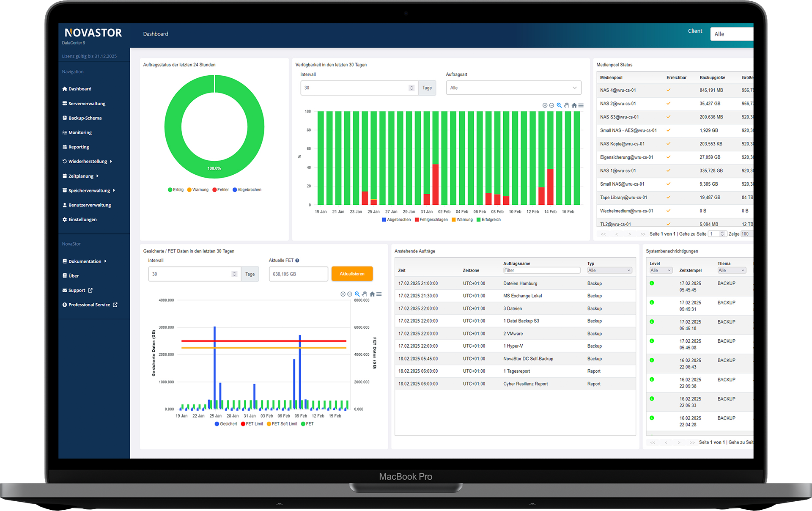Image resolution: width=812 pixels, height=511 pixels.
Task: Select the Serververwaltung sidebar icon
Action: [x=64, y=103]
